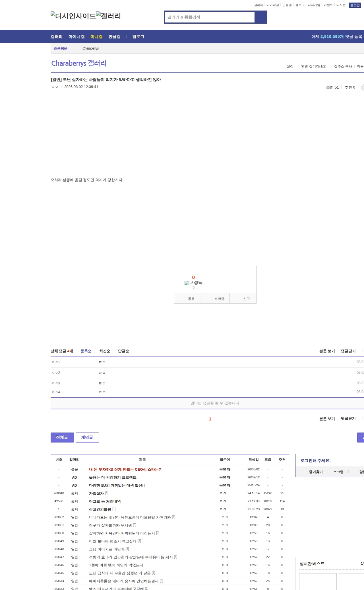Click the 디시인사이드 logo image

pos(73,16)
